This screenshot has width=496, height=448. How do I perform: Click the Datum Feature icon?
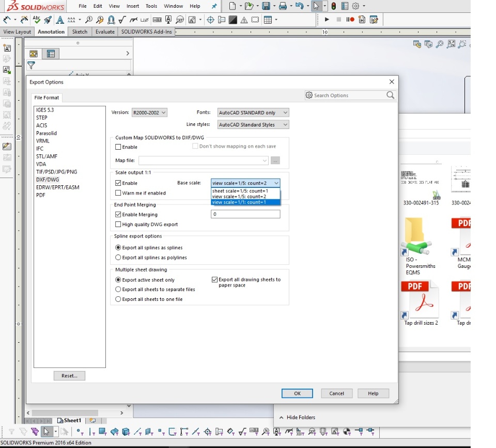pyautogui.click(x=168, y=20)
